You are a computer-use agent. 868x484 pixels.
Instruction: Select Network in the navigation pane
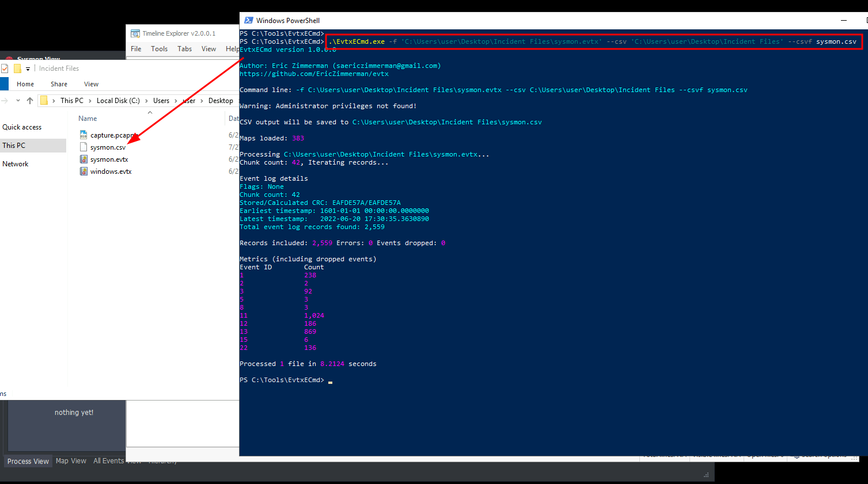15,164
